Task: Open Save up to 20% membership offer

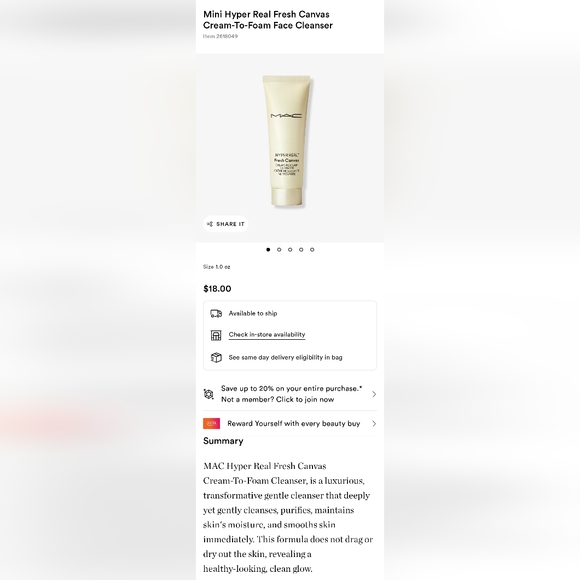Action: tap(290, 394)
